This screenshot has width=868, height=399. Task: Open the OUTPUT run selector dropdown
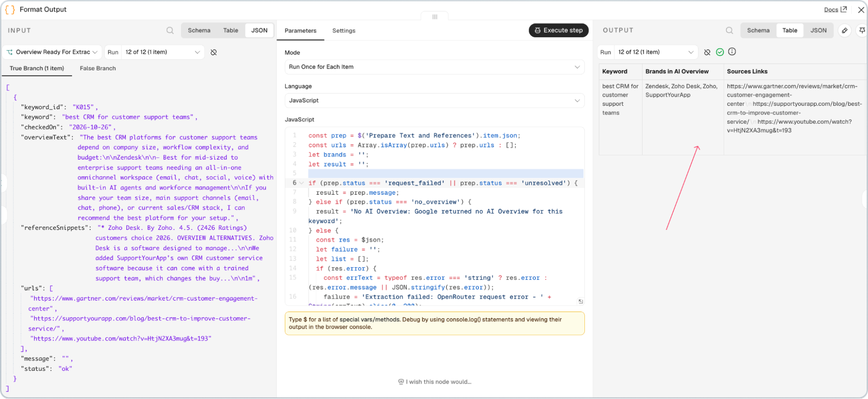point(656,52)
